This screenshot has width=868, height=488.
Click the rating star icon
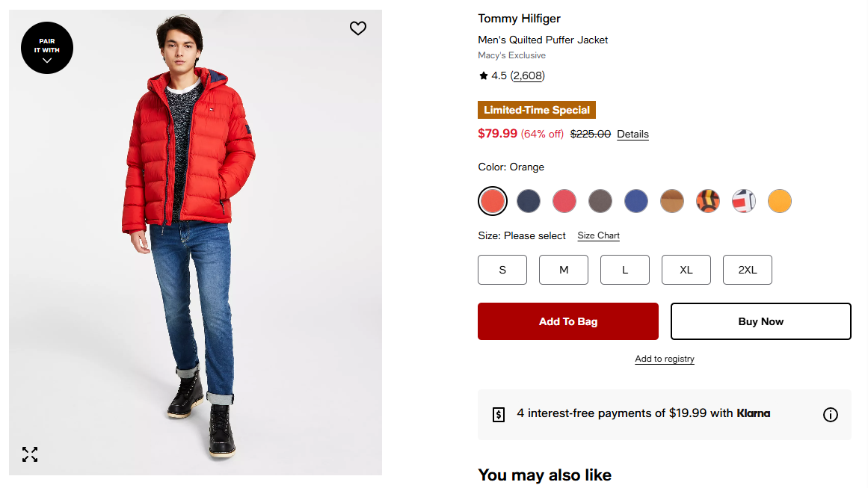pos(483,75)
